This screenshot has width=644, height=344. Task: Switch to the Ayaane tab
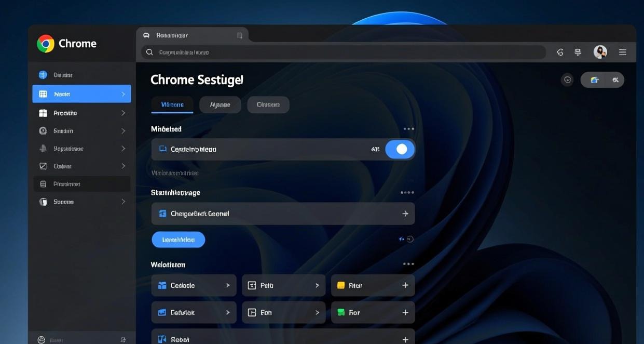(220, 104)
